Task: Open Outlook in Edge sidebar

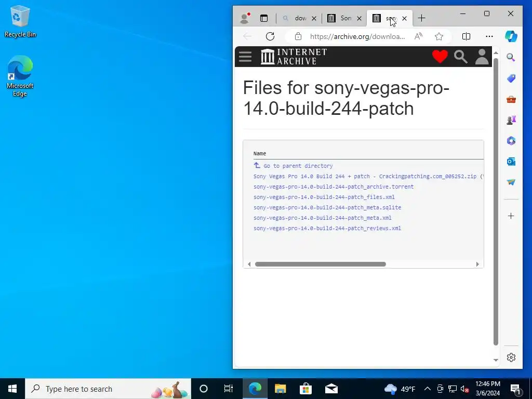Action: point(511,162)
